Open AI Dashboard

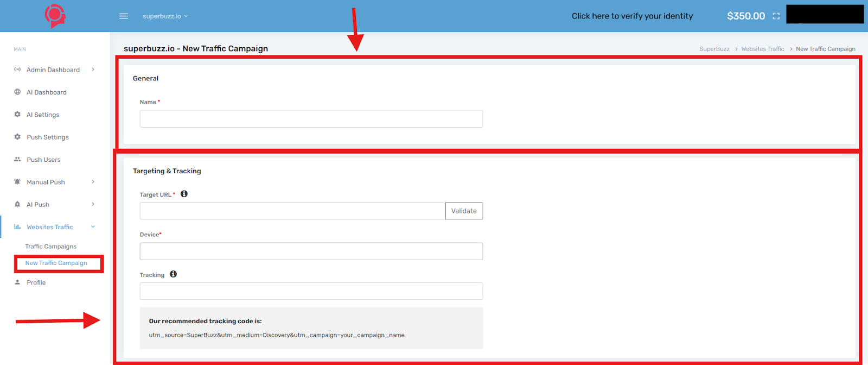pos(47,92)
